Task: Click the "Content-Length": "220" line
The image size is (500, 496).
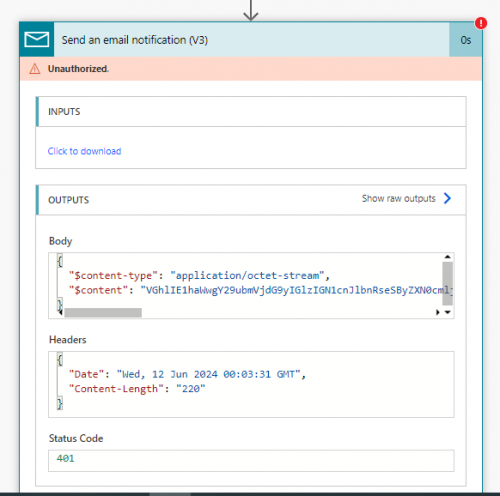Action: (137, 389)
